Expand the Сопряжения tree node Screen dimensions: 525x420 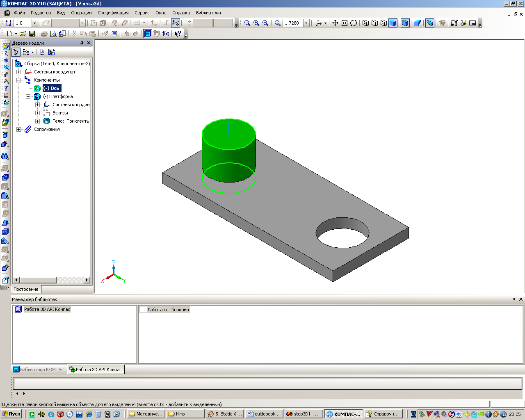point(18,129)
